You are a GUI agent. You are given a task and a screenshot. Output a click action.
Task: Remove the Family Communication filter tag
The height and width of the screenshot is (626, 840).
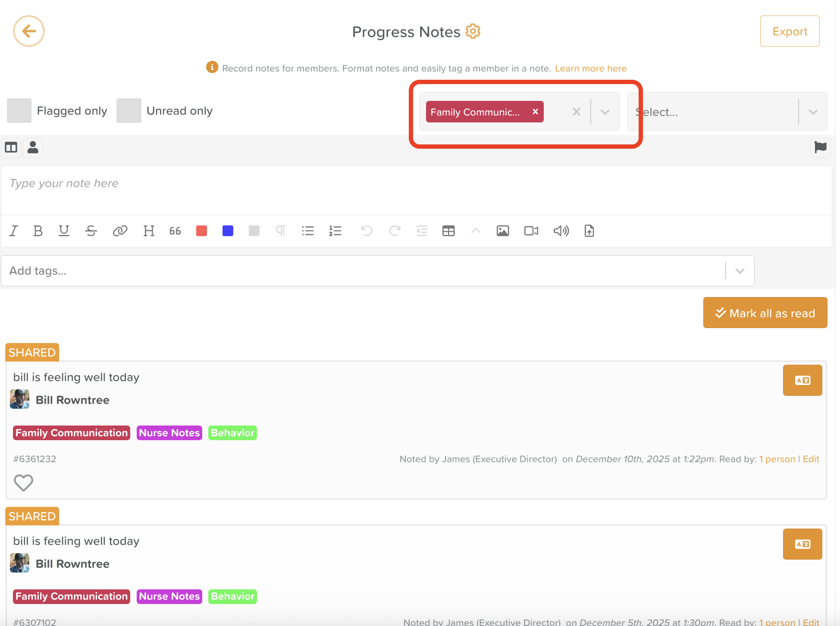[535, 112]
